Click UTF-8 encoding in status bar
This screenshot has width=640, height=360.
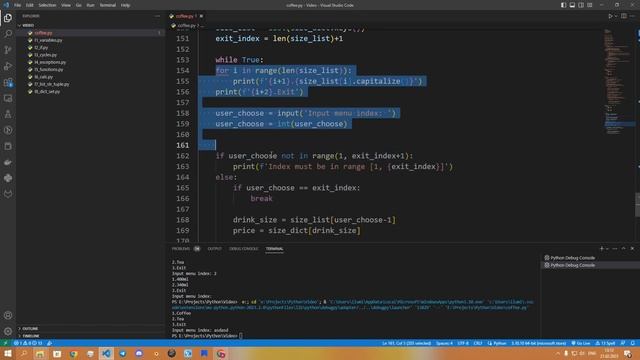coord(463,343)
